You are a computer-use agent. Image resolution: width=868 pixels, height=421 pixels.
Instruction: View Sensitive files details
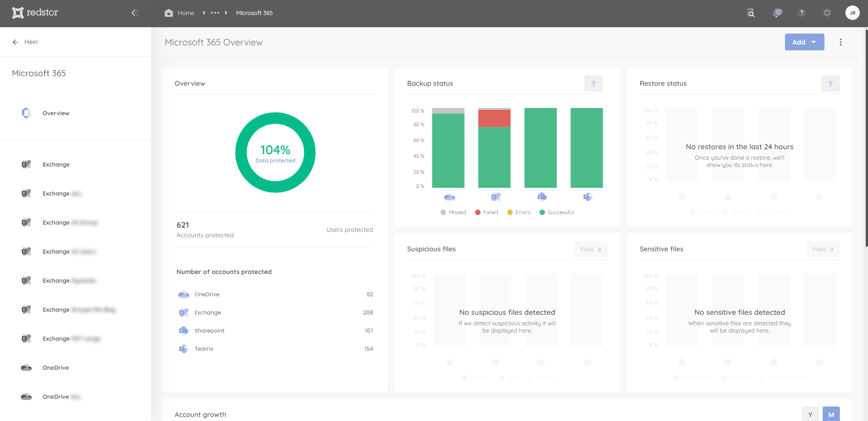point(823,249)
